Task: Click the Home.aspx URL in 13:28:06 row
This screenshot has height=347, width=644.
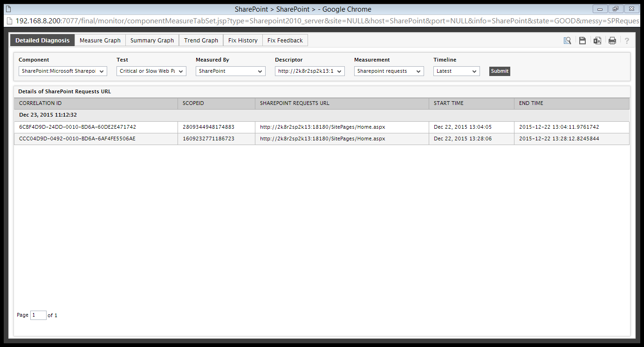Action: click(x=322, y=139)
